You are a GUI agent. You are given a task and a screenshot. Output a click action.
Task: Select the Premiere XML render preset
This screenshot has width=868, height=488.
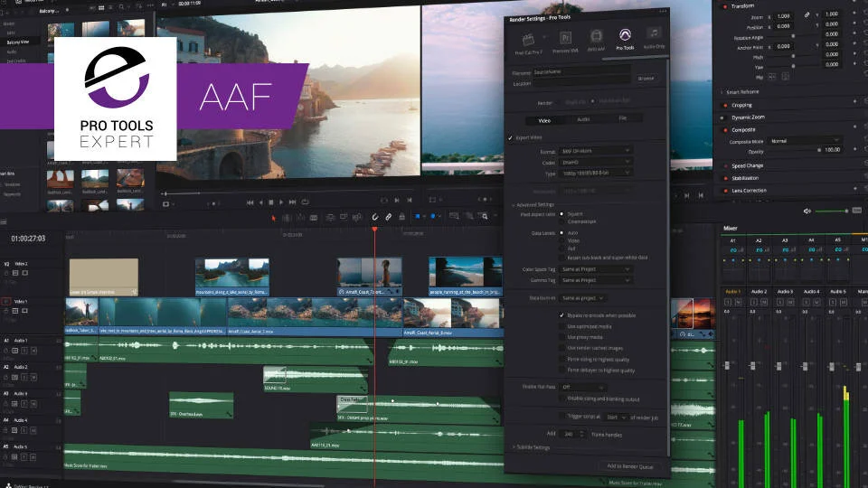coord(565,38)
